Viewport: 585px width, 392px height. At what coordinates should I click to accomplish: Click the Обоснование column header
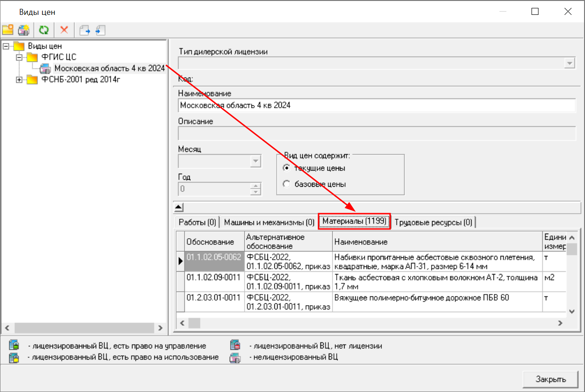point(214,242)
